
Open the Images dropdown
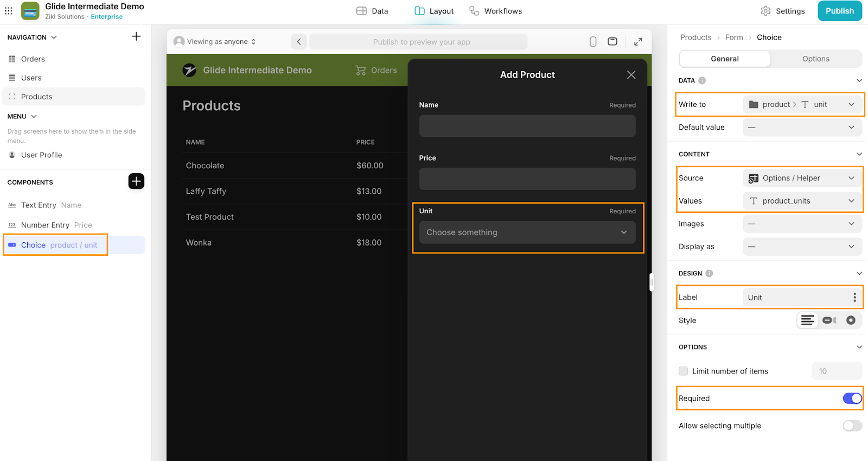[x=802, y=224]
